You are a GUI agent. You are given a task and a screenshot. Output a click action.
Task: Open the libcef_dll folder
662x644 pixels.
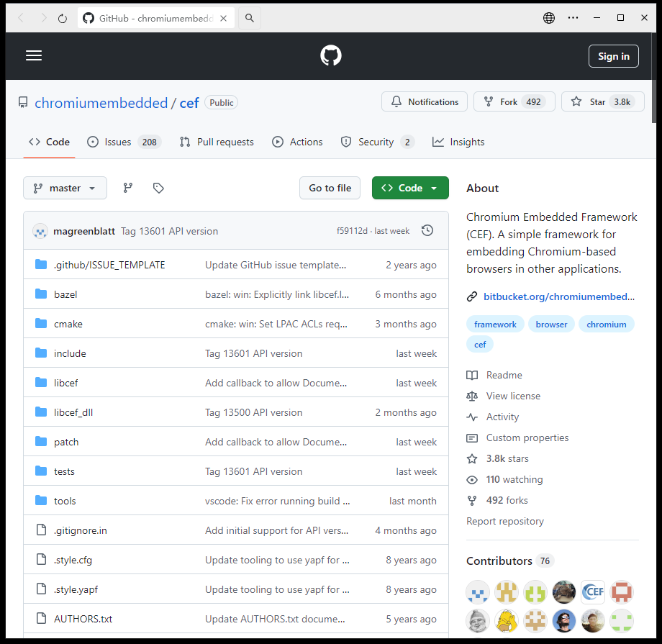click(73, 412)
